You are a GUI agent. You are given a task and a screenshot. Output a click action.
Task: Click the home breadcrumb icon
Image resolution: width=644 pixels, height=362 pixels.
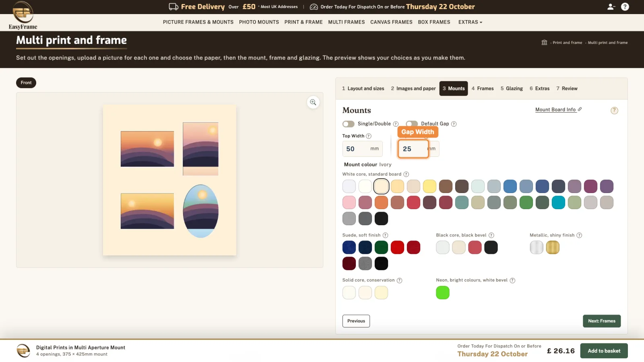[x=544, y=42]
